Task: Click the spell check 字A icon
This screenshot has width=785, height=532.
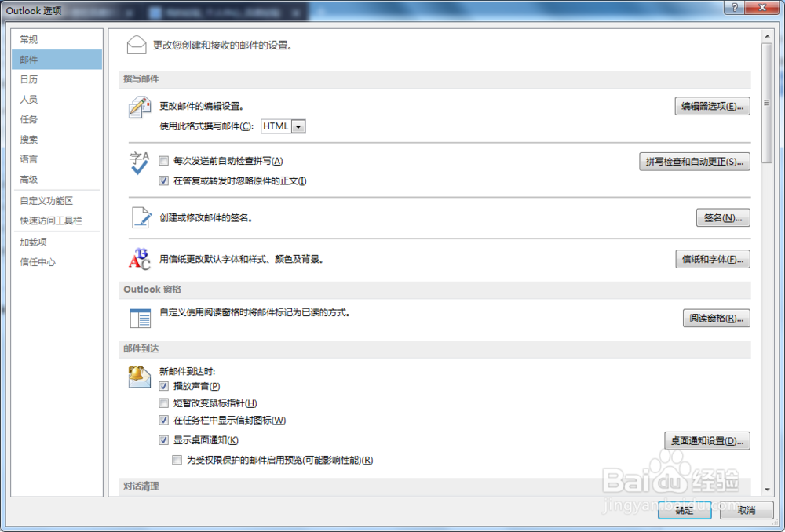Action: tap(138, 162)
